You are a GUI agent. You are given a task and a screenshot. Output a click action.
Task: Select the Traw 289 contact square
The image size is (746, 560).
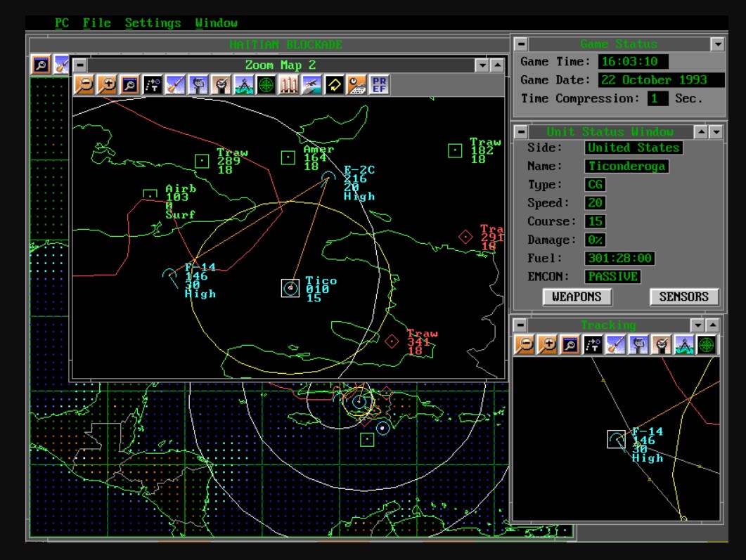point(202,161)
